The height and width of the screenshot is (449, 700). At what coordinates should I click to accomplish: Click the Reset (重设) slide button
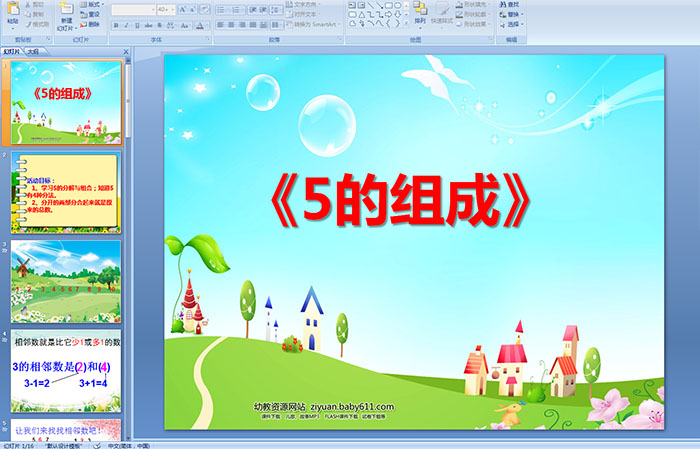pyautogui.click(x=90, y=14)
